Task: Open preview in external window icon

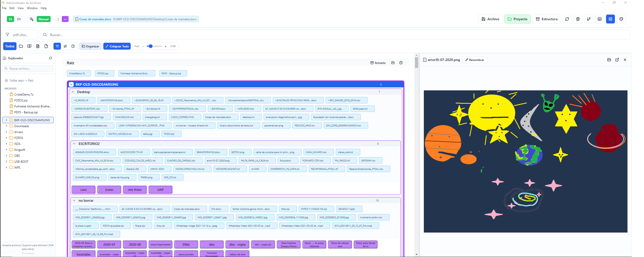Action: pyautogui.click(x=617, y=60)
